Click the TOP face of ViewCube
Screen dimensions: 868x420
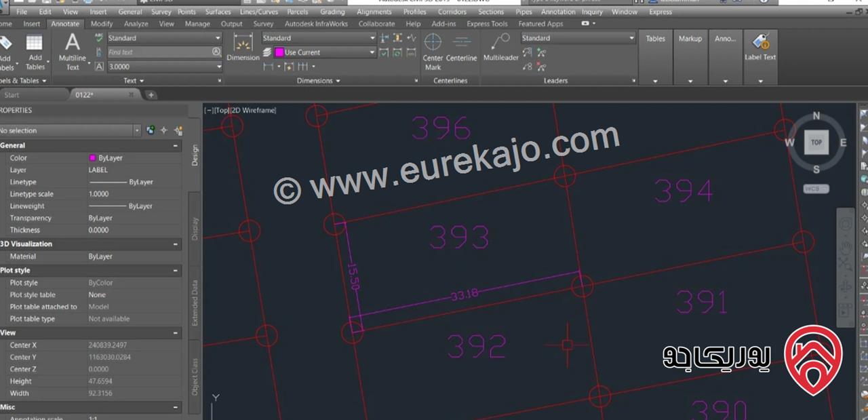tap(816, 142)
